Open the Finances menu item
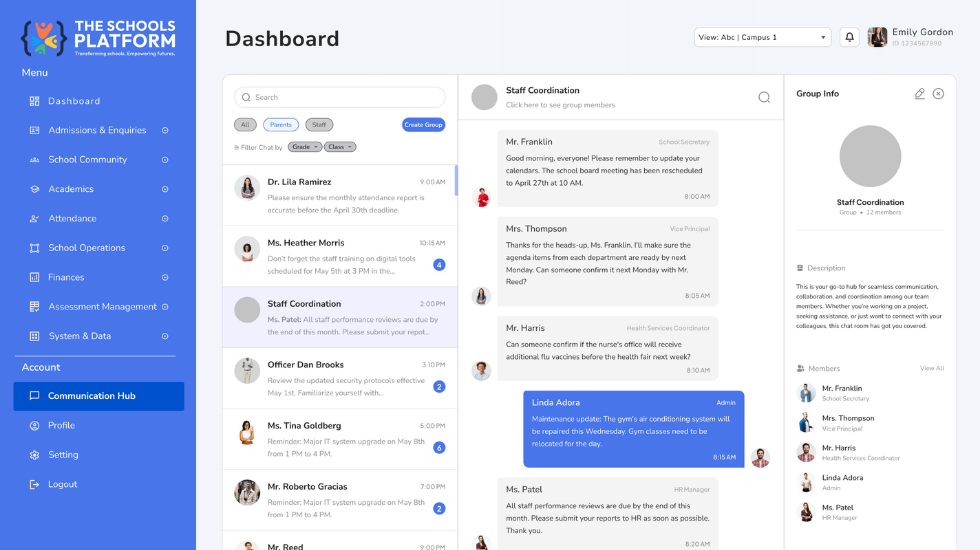This screenshot has height=550, width=980. [x=99, y=278]
